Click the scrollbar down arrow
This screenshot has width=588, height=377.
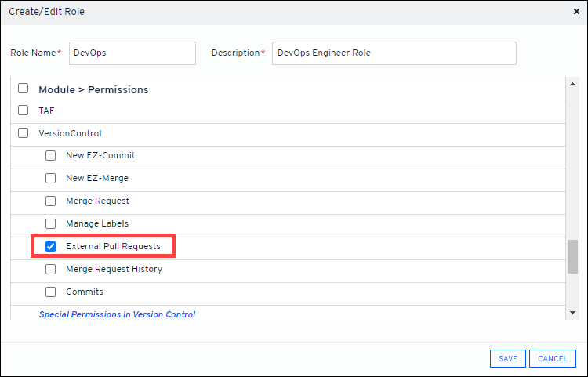pyautogui.click(x=572, y=314)
